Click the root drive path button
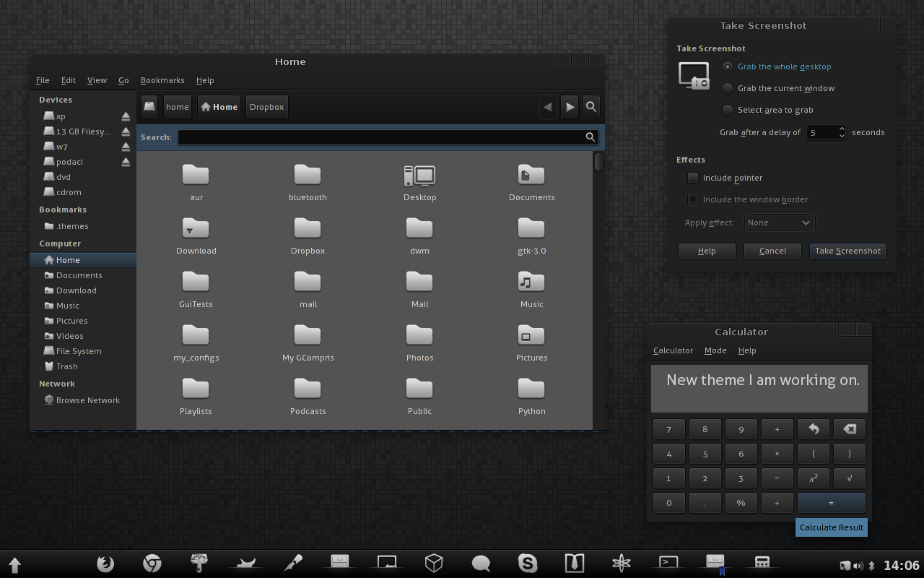Screen dimensions: 924x578 pos(149,107)
